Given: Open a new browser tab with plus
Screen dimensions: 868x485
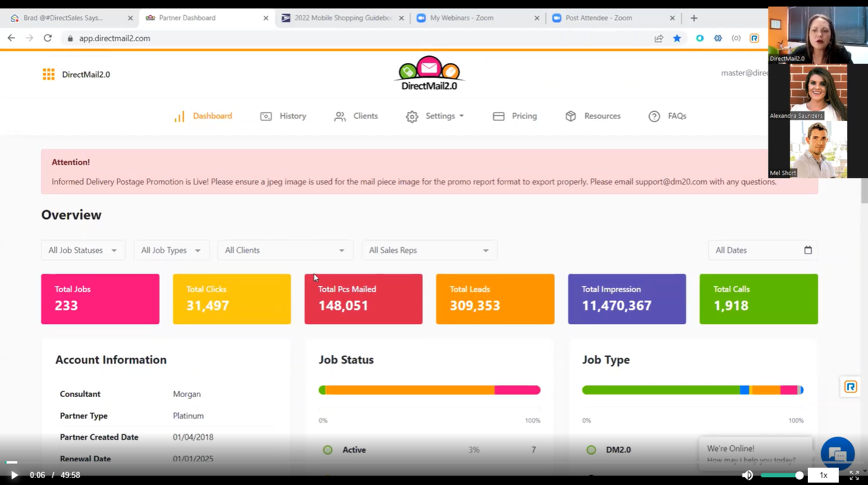Looking at the screenshot, I should (694, 18).
